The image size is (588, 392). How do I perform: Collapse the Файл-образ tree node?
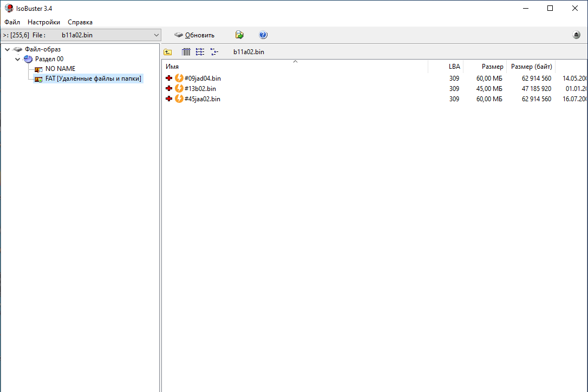(7, 49)
